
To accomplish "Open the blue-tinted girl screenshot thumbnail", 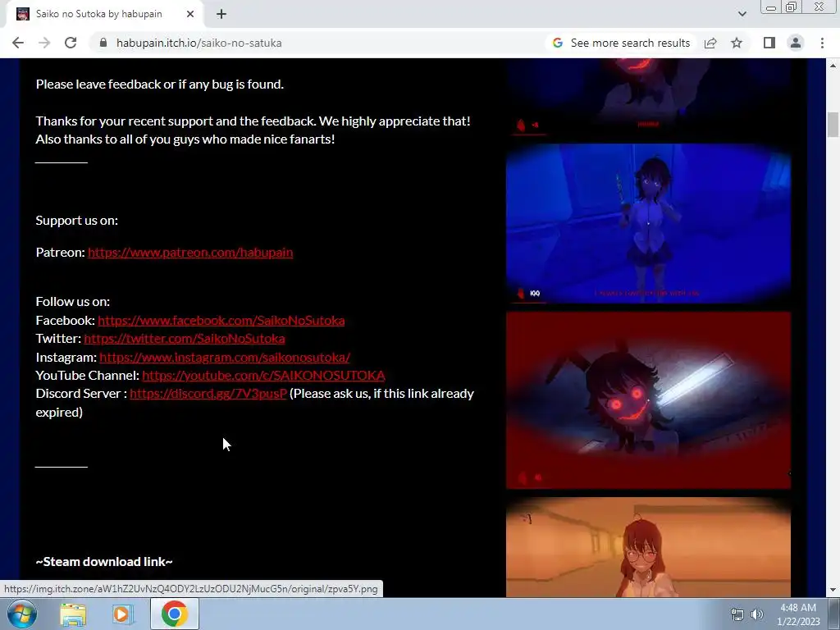I will (x=648, y=223).
